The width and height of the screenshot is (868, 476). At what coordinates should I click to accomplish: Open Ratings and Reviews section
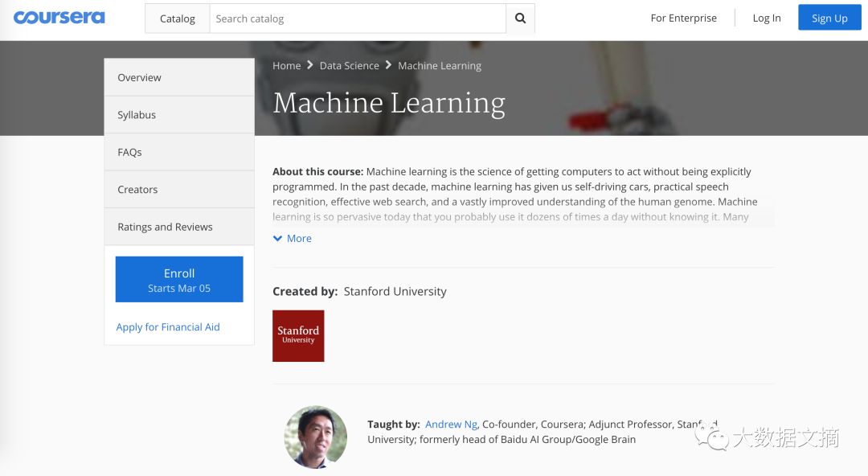point(179,227)
